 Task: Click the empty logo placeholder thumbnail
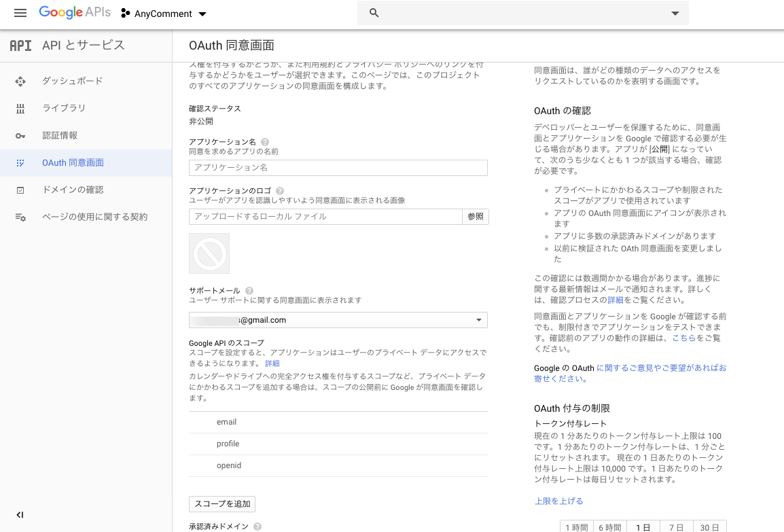[x=209, y=253]
